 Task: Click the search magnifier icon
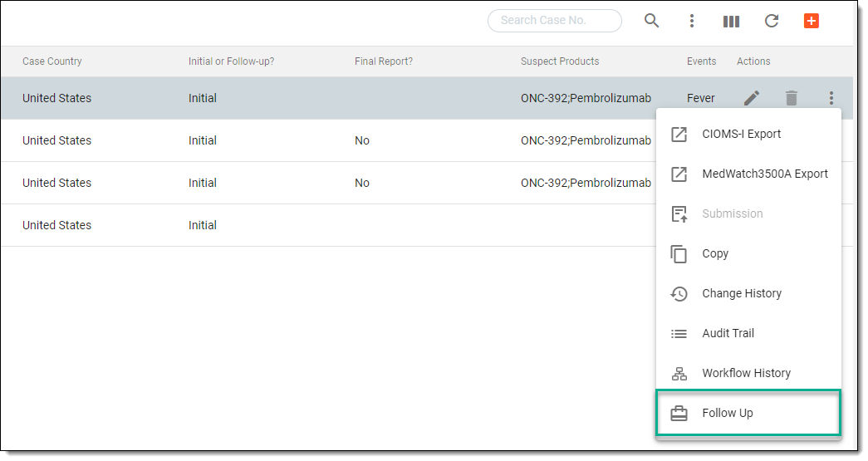(651, 21)
